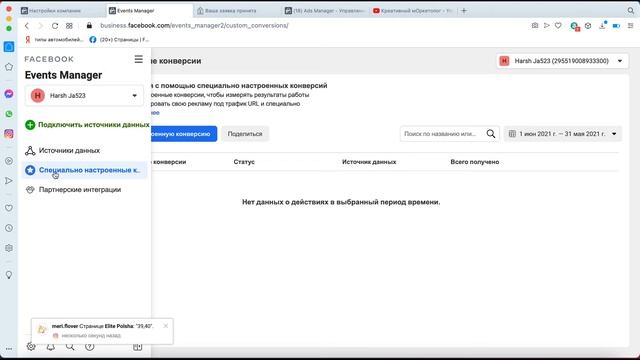Open the help question mark icon

tap(90, 347)
